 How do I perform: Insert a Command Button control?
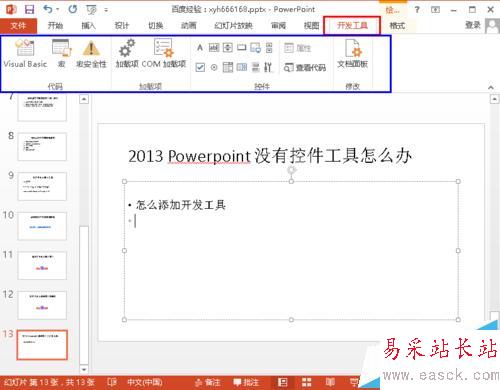click(242, 48)
